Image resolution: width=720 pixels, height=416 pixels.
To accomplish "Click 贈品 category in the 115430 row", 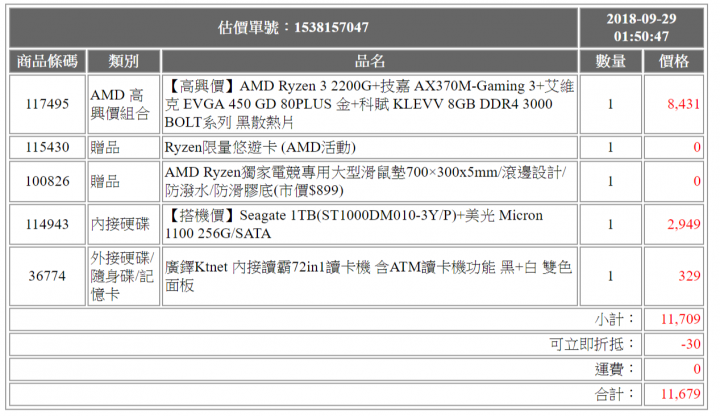I will pos(105,147).
